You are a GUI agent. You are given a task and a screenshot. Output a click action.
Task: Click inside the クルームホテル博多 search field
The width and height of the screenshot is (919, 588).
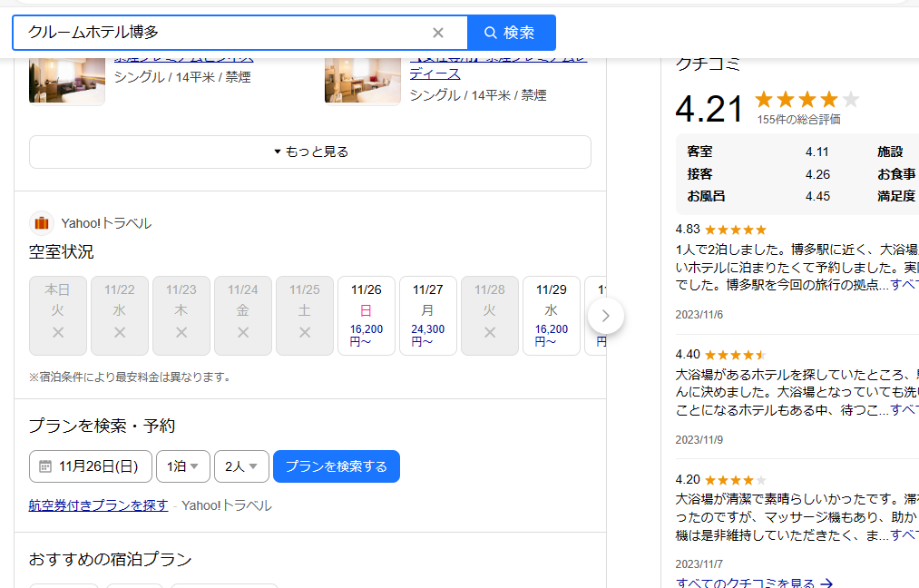[227, 32]
